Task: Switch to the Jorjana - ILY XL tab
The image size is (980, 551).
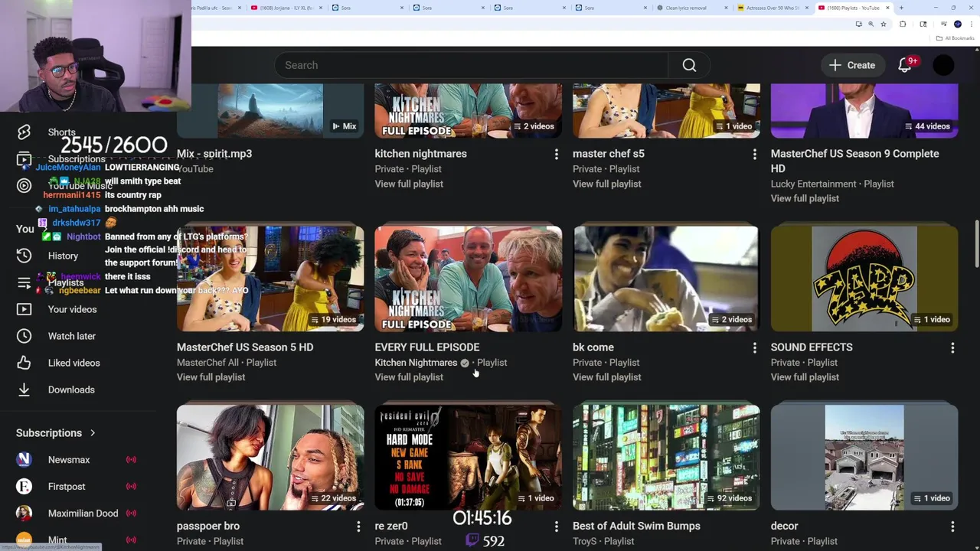Action: (286, 8)
